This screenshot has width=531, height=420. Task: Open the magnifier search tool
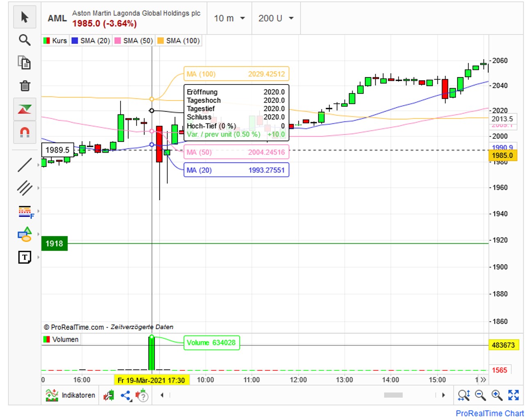coord(25,40)
